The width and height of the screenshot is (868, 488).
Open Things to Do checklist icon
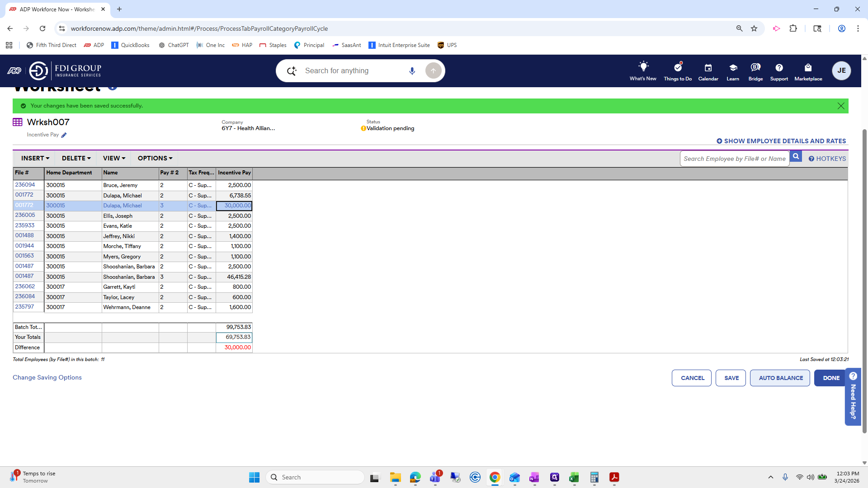tap(677, 68)
